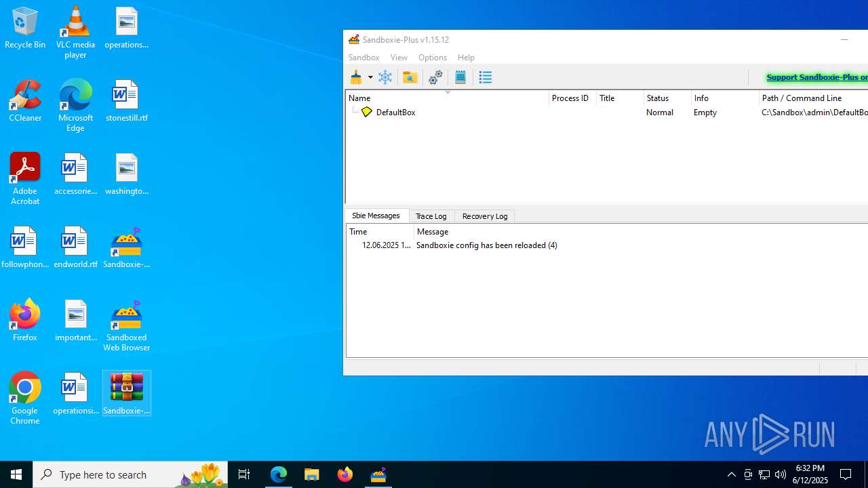Click the taskbar search box

click(x=130, y=474)
